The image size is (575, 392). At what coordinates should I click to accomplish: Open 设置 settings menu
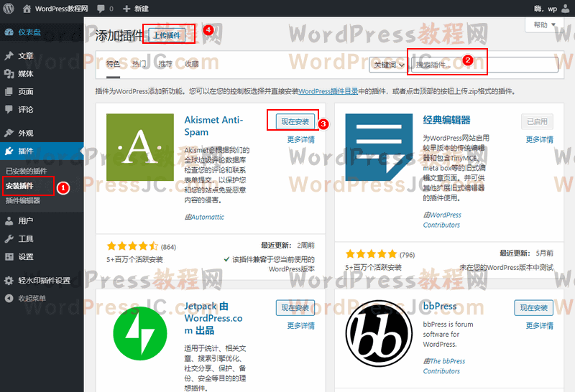pos(42,257)
